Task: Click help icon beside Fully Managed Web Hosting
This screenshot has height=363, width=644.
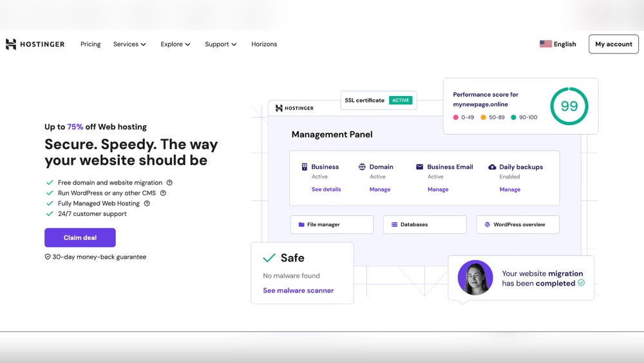Action: (x=147, y=204)
